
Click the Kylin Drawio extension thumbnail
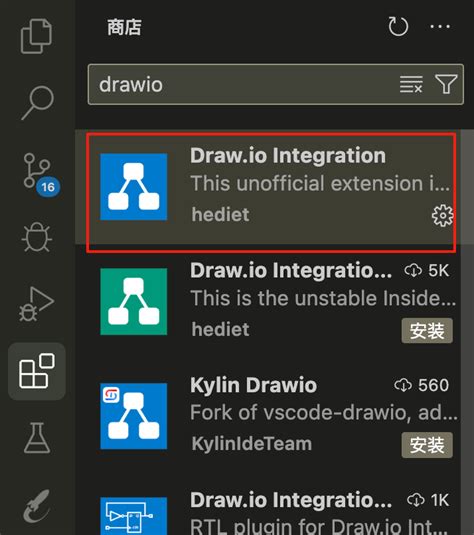tap(134, 416)
